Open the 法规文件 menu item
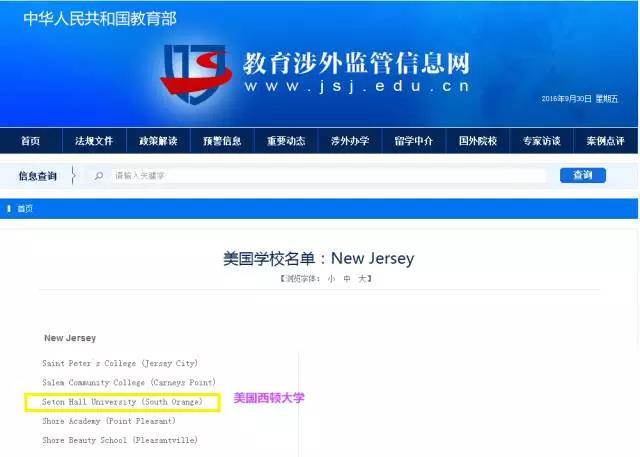640x457 pixels. point(94,141)
